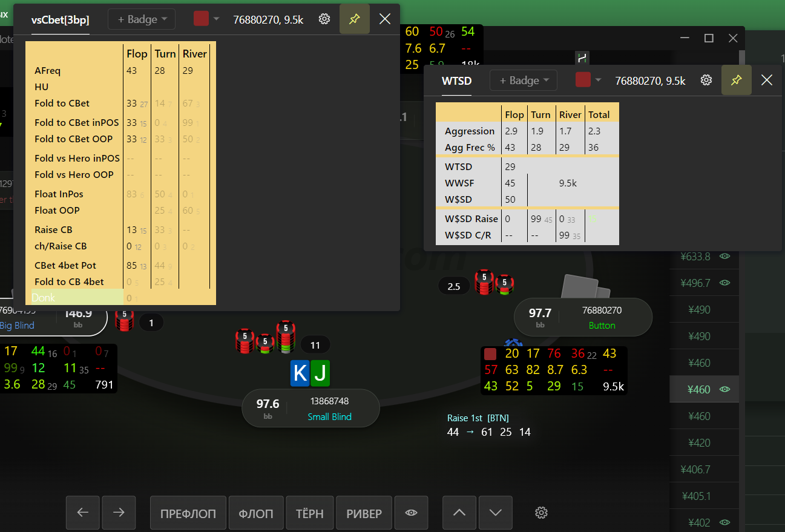Click Raise CB row label
Viewport: 785px width, 532px height.
point(54,230)
